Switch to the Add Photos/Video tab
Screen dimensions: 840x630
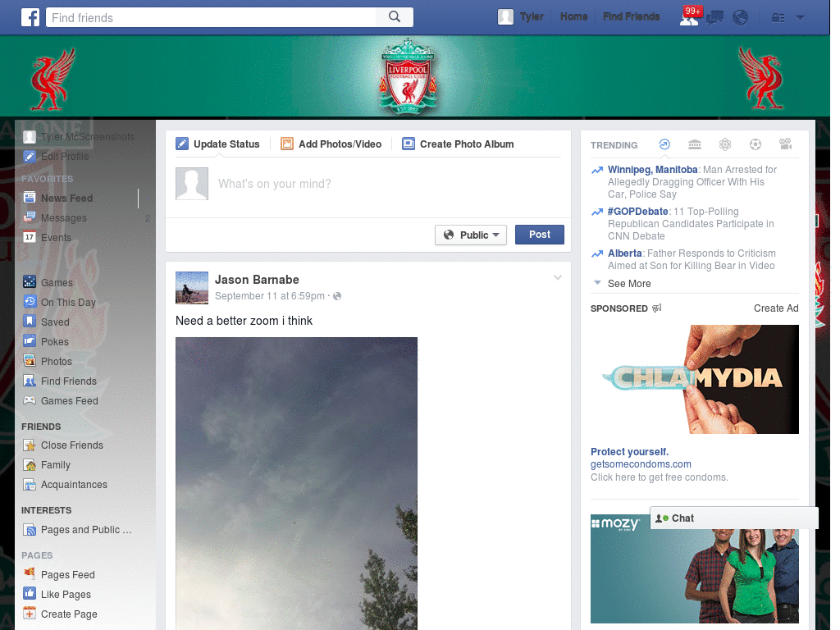coord(331,144)
